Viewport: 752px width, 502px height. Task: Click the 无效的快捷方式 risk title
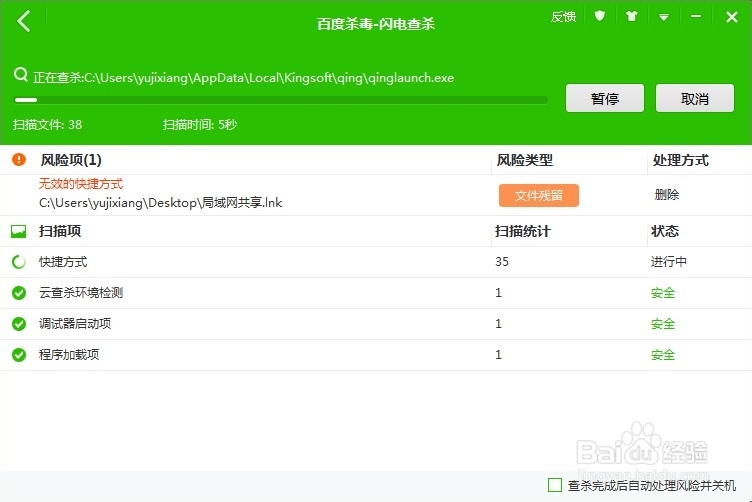coord(81,184)
